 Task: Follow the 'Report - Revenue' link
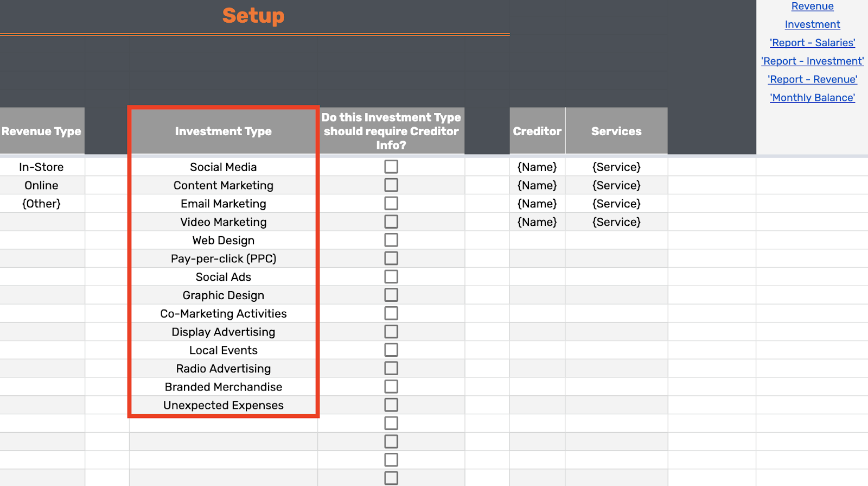[x=812, y=79]
